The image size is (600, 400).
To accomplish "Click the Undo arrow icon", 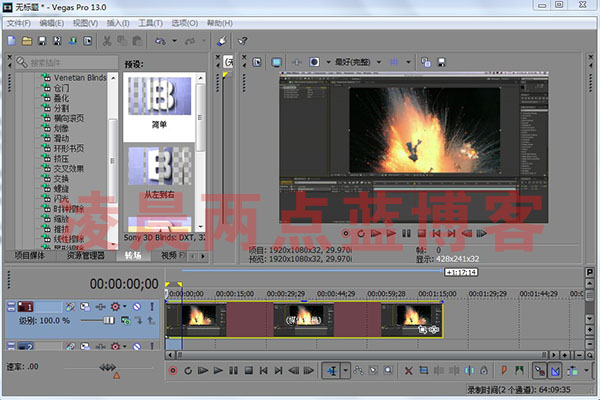I will [160, 41].
